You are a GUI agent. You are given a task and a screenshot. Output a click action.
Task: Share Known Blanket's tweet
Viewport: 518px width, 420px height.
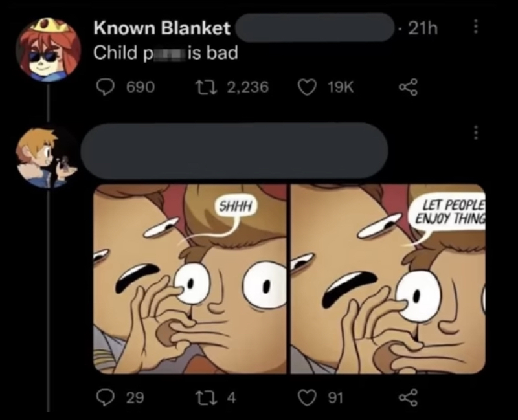pyautogui.click(x=409, y=87)
